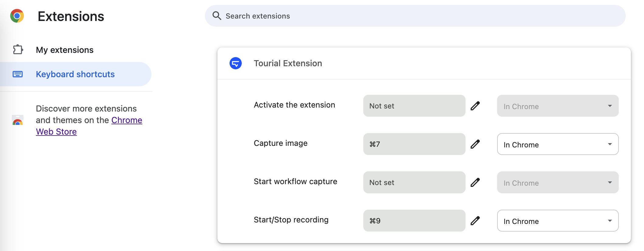Open the Start/Stop recording scope dropdown
The image size is (644, 251).
(557, 221)
